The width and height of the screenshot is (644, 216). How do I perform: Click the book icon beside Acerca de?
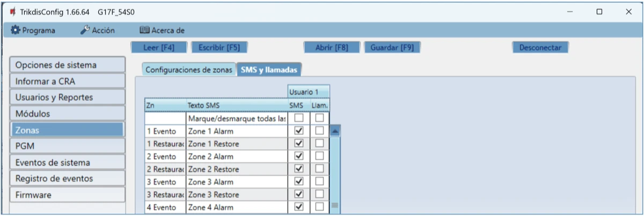144,31
